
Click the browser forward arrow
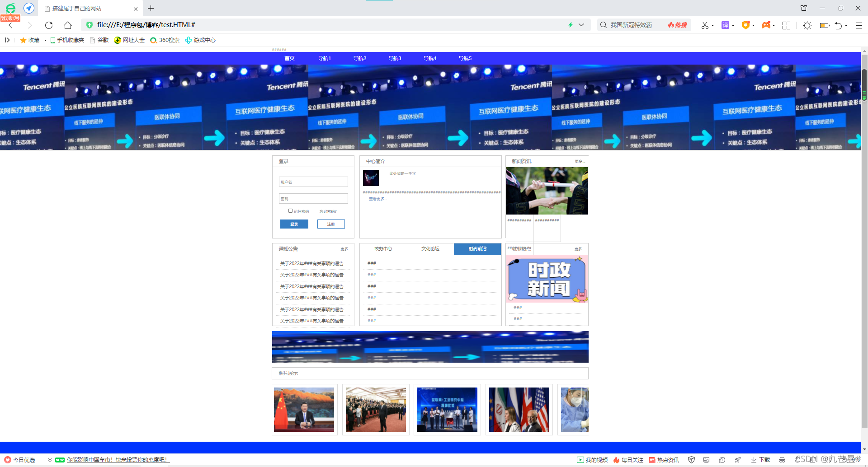tap(30, 25)
